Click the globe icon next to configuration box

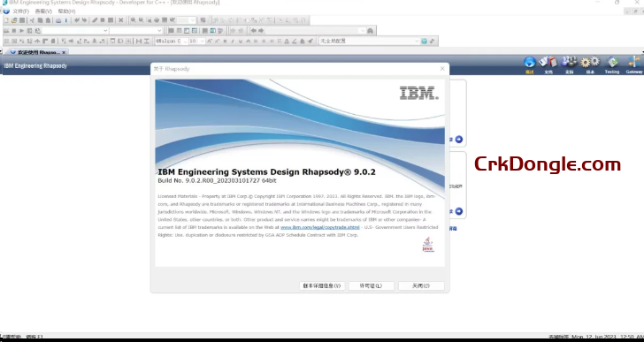[425, 41]
